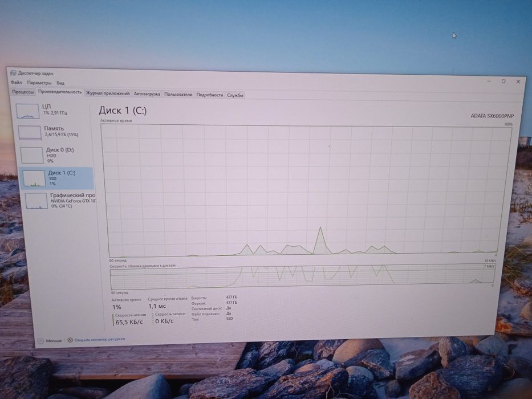Open the Подробности tab
The width and height of the screenshot is (532, 399).
pyautogui.click(x=210, y=95)
